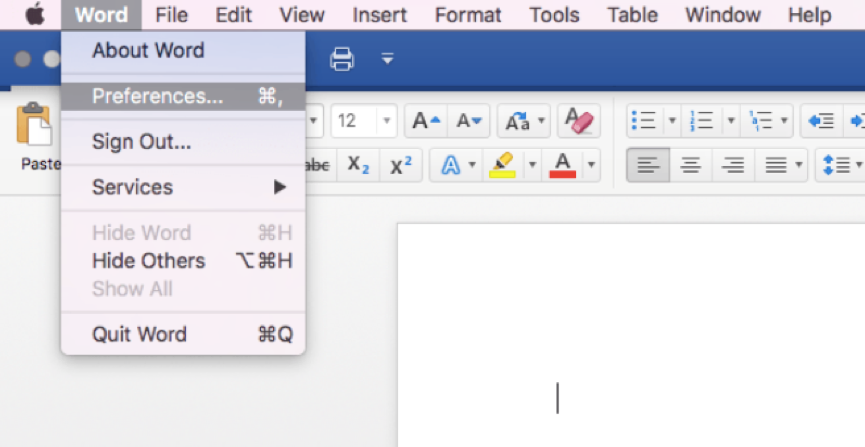The width and height of the screenshot is (865, 447).
Task: Decrease font size with smaller A button
Action: (469, 121)
